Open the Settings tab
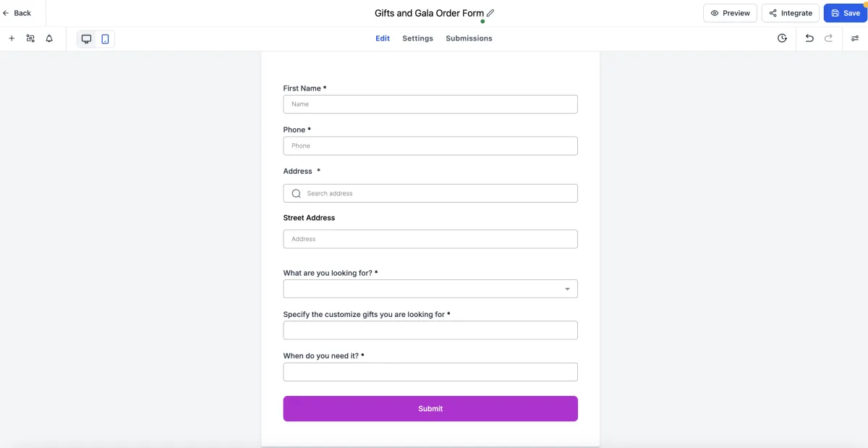 point(417,38)
